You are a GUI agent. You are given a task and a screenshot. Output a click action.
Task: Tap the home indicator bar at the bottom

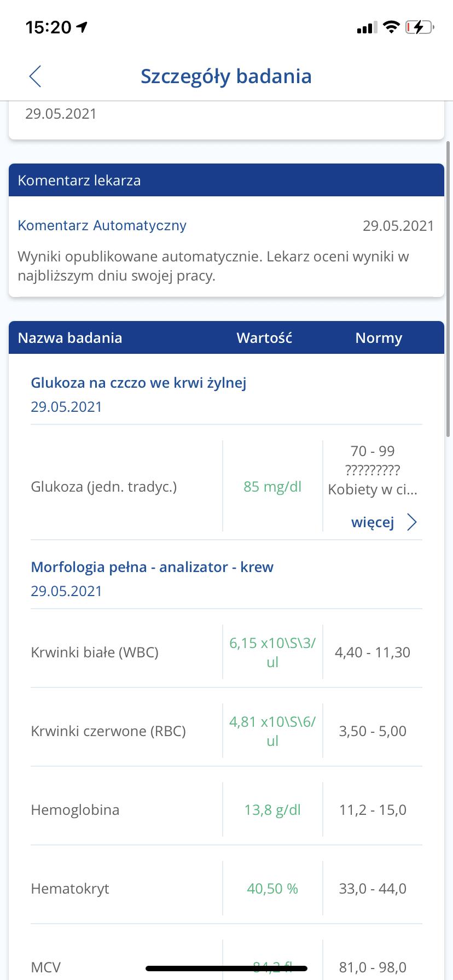[226, 969]
